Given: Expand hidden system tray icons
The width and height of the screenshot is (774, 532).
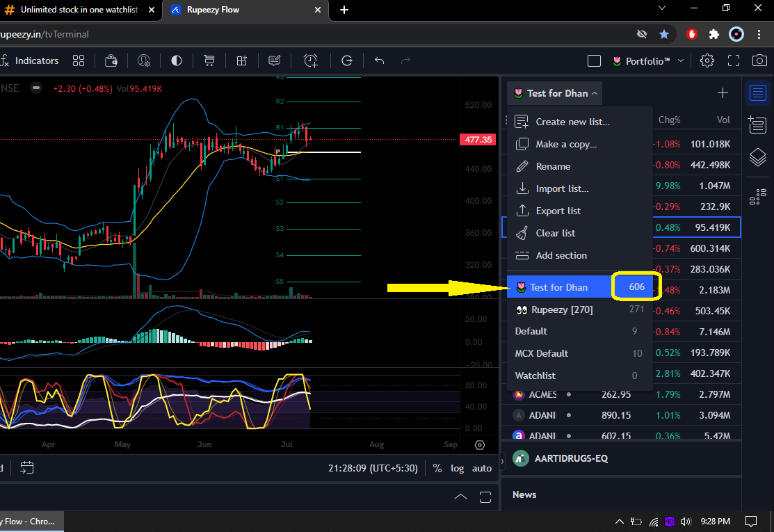Looking at the screenshot, I should pos(619,521).
